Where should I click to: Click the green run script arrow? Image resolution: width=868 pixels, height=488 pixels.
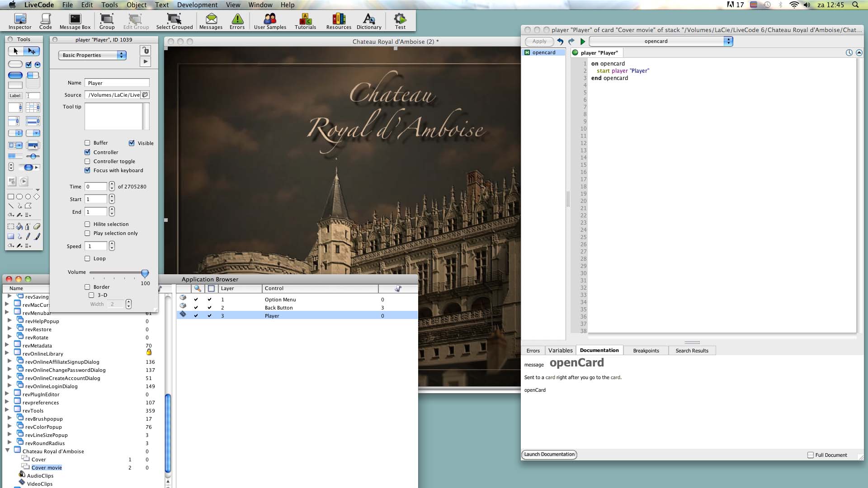[x=583, y=42]
